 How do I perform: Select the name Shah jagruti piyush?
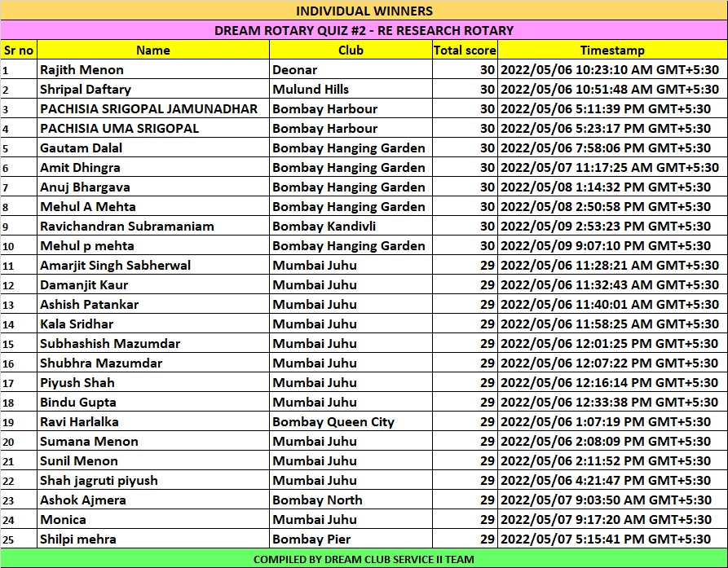[99, 480]
